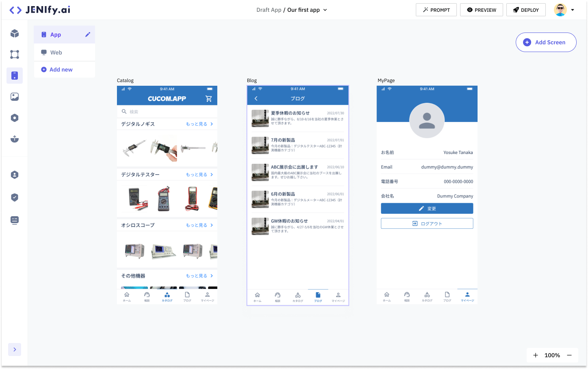Click the PREVIEW button

point(482,10)
